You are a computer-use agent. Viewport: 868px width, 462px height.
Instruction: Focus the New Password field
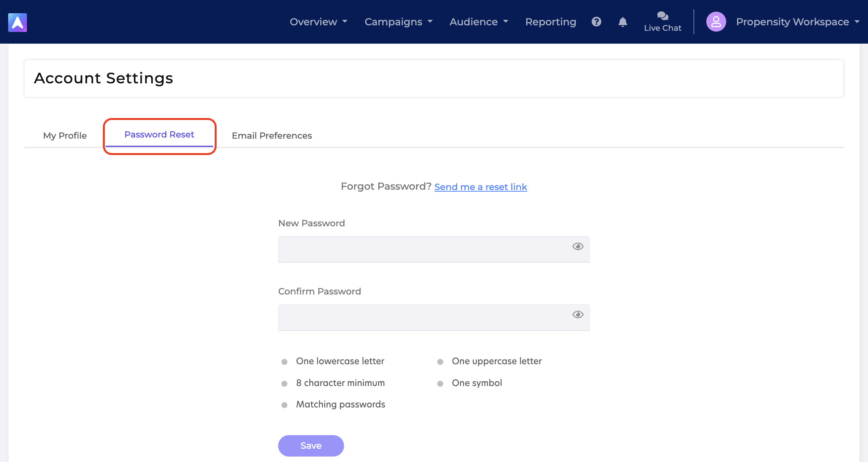pos(434,249)
